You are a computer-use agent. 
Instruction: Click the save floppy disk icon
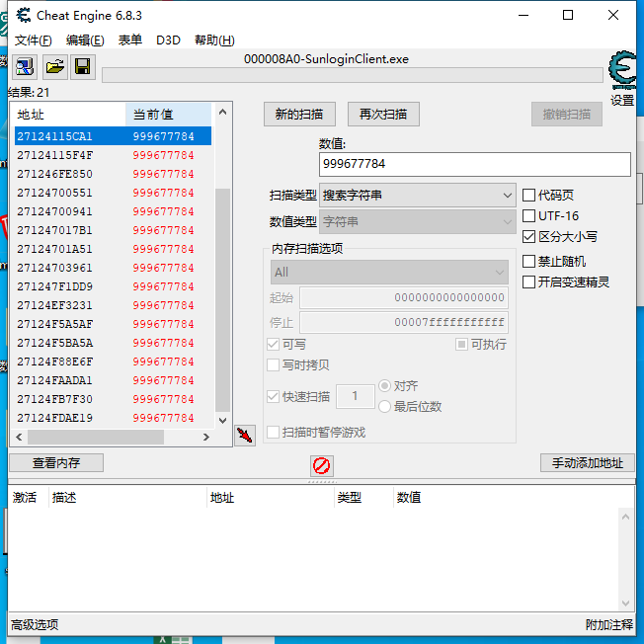click(x=83, y=66)
